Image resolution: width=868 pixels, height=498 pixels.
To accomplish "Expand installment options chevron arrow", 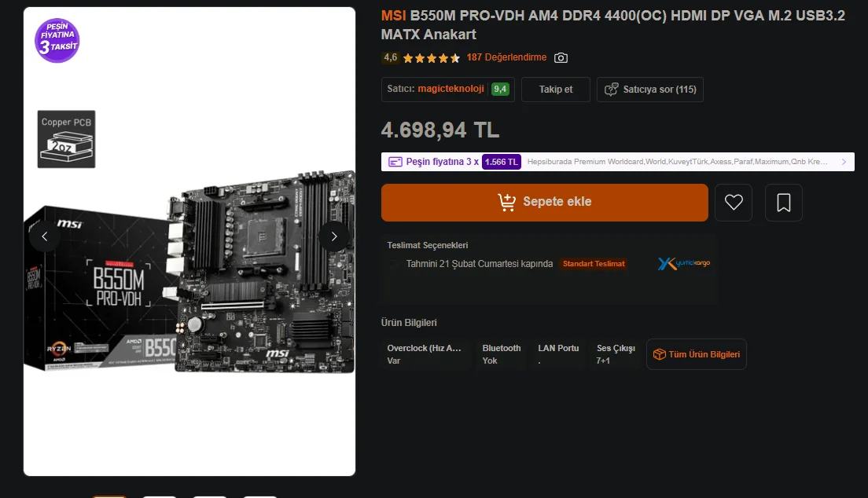I will coord(844,162).
